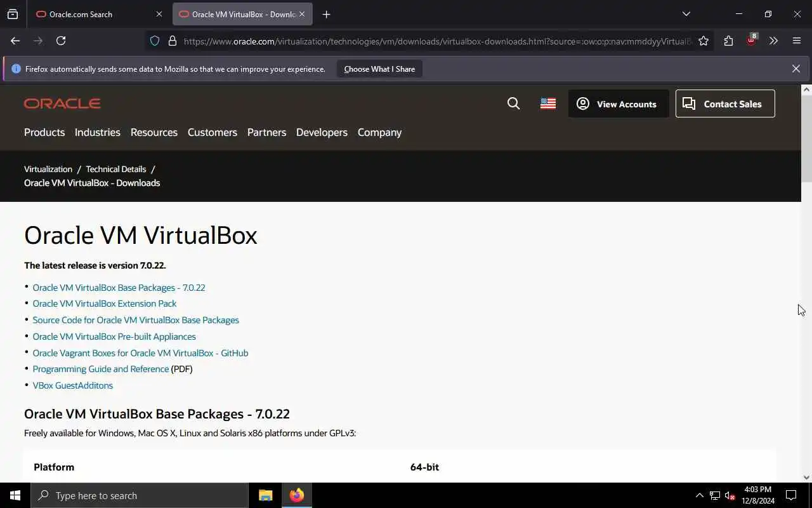Open Windows notification center icon

(791, 495)
